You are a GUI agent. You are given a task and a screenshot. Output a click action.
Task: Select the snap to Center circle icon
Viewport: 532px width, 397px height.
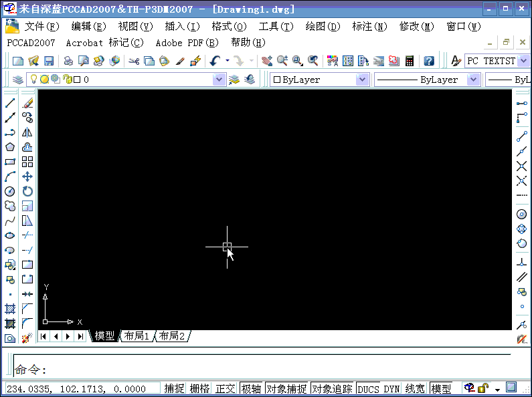tap(522, 214)
